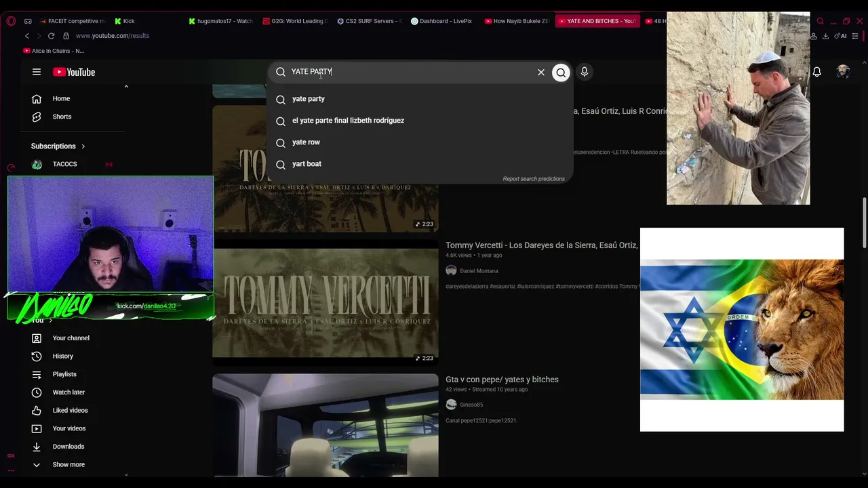Open the Opera browser menu logo
Screen dimensions: 868x488
(11, 21)
